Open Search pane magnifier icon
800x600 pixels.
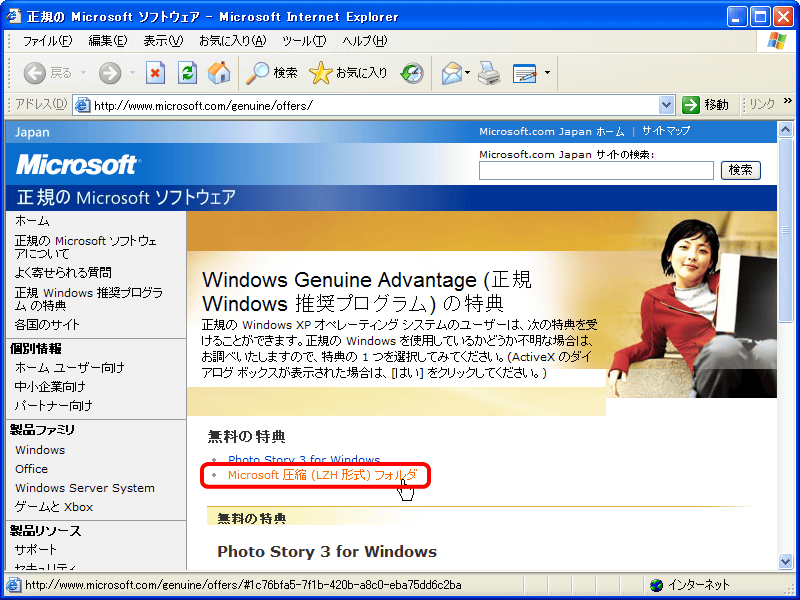point(257,73)
